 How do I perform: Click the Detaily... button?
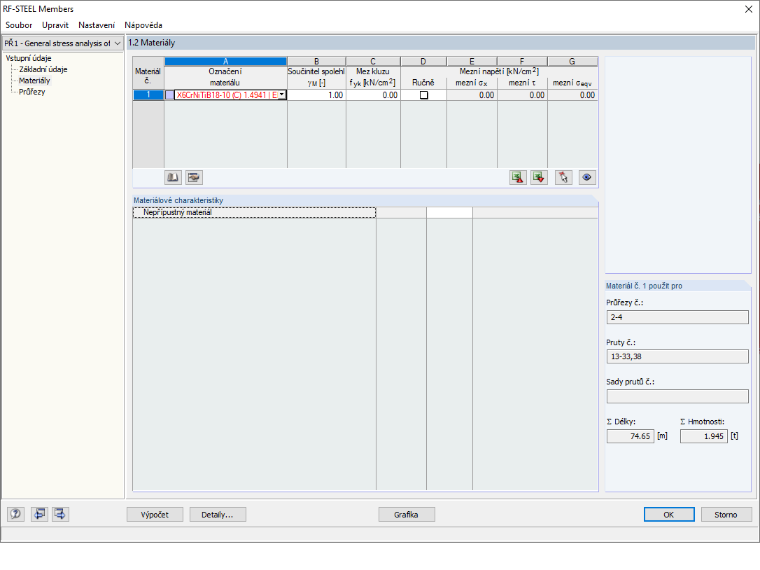[217, 515]
